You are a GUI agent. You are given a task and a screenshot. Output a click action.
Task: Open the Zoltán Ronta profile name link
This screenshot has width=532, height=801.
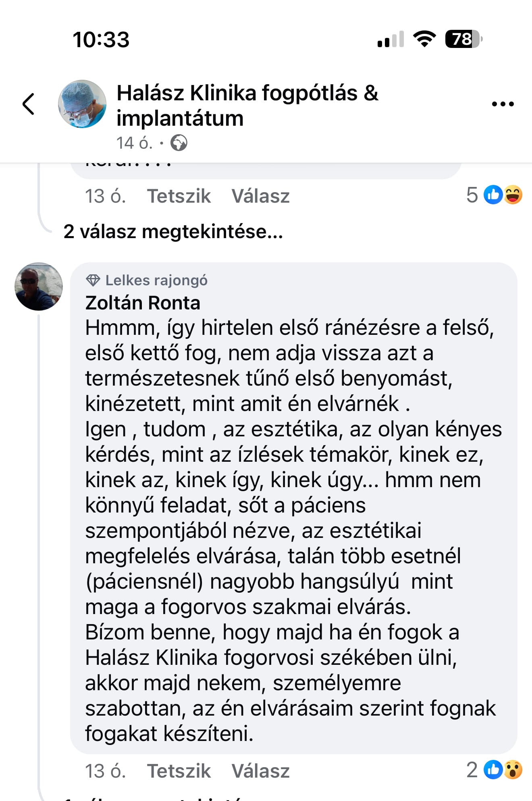pos(143,303)
